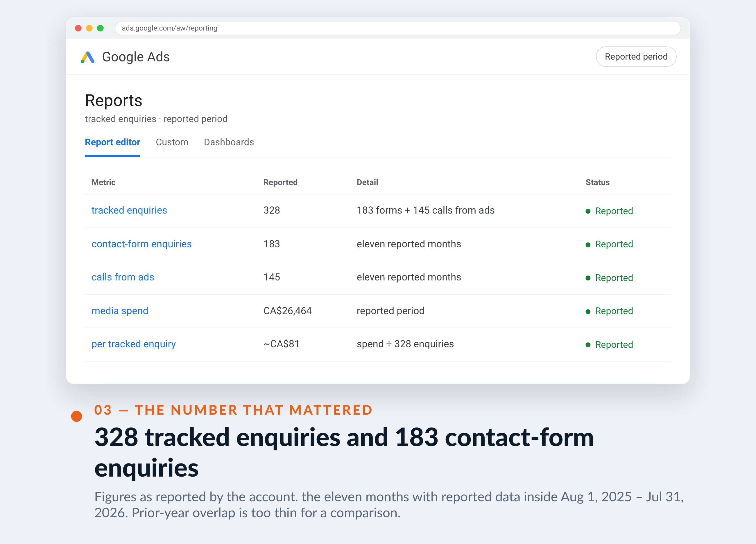Click the Status column header
Viewport: 756px width, 544px height.
pyautogui.click(x=598, y=182)
